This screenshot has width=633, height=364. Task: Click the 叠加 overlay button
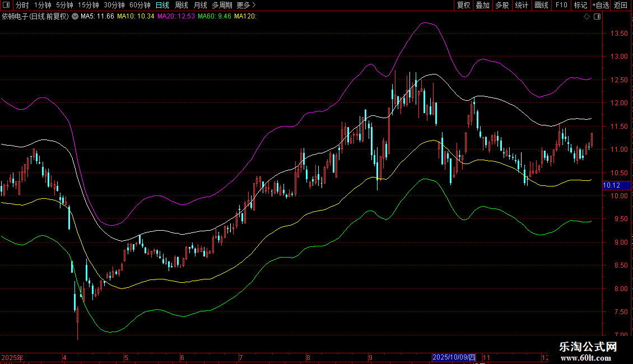(482, 5)
